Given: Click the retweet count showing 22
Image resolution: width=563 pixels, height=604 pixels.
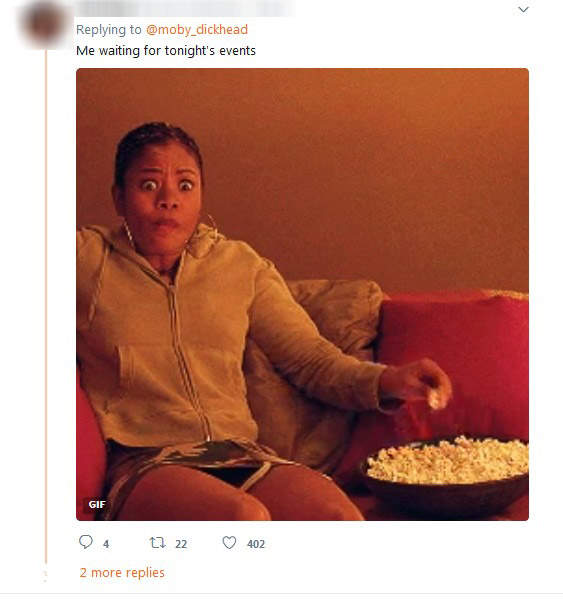Looking at the screenshot, I should tap(181, 544).
